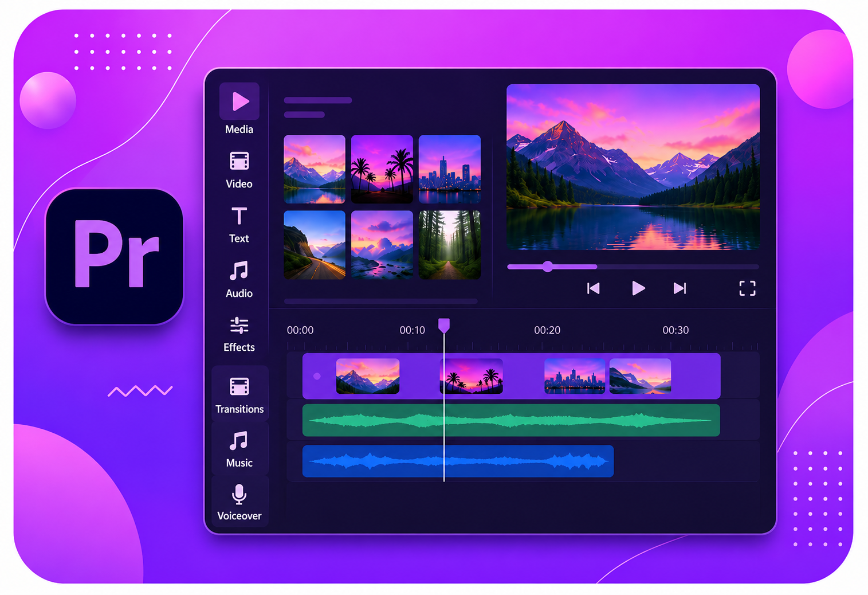
Task: Click the "Video" label in the sidebar
Action: pyautogui.click(x=239, y=184)
